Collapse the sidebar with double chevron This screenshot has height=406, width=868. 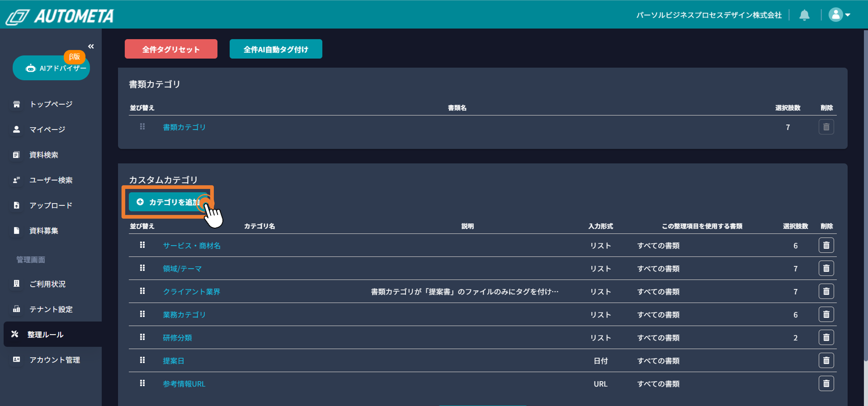tap(91, 47)
